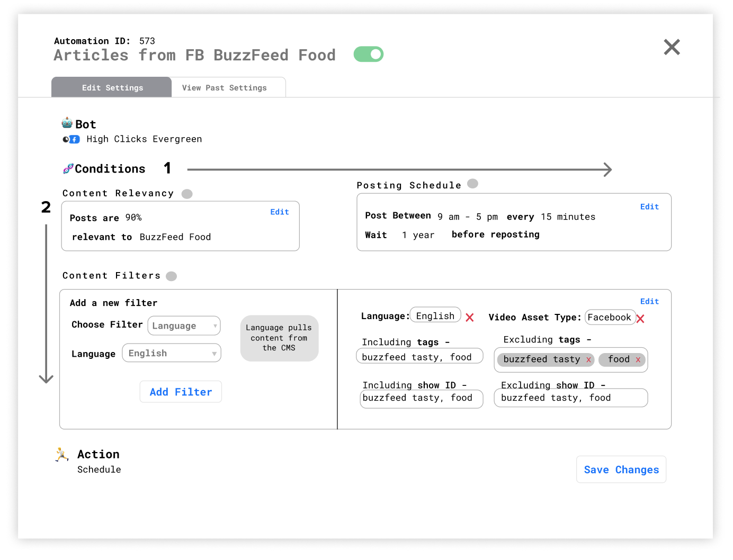
Task: Remove the English language filter
Action: coord(470,318)
